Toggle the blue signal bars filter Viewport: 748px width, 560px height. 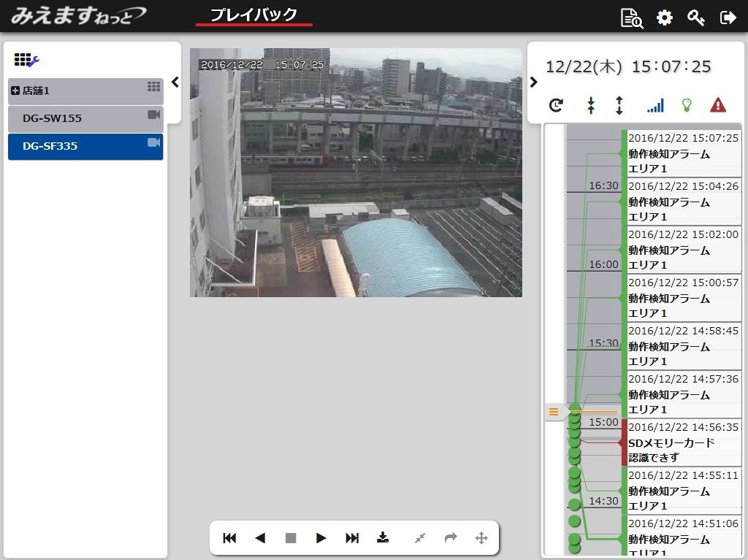pyautogui.click(x=655, y=106)
